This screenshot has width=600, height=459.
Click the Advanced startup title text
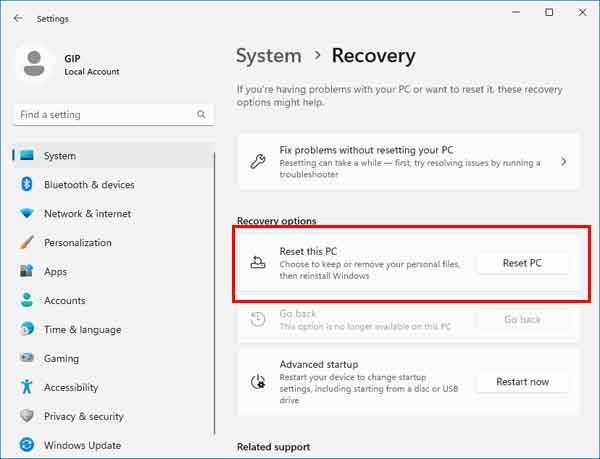[319, 364]
